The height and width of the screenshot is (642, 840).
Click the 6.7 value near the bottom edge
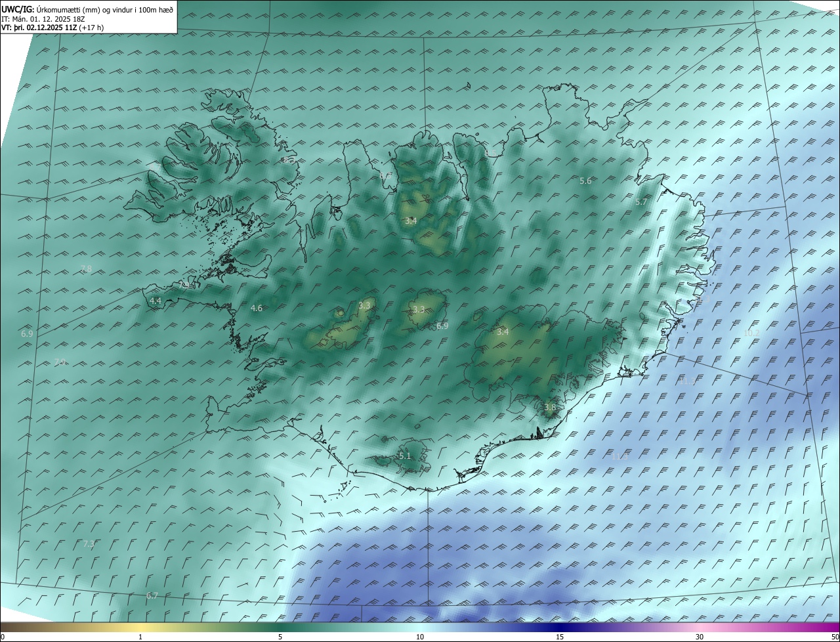[152, 595]
